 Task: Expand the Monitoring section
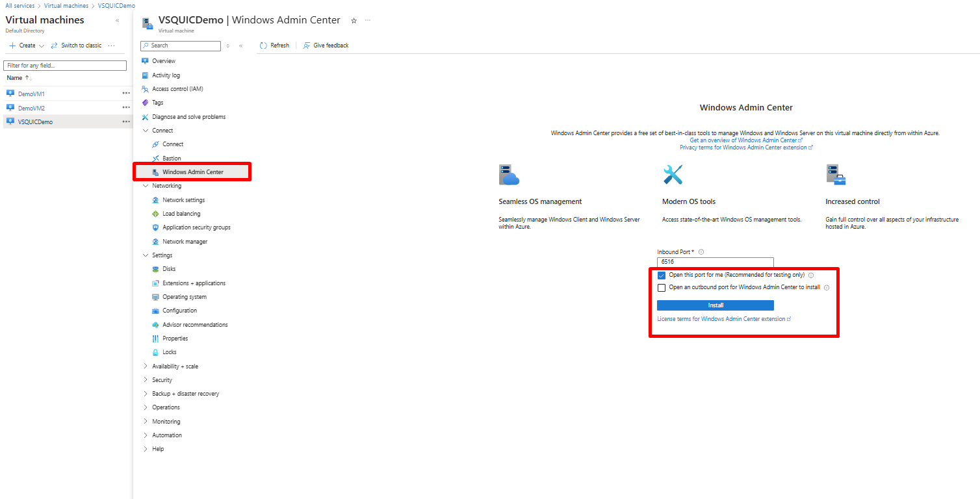(x=145, y=422)
